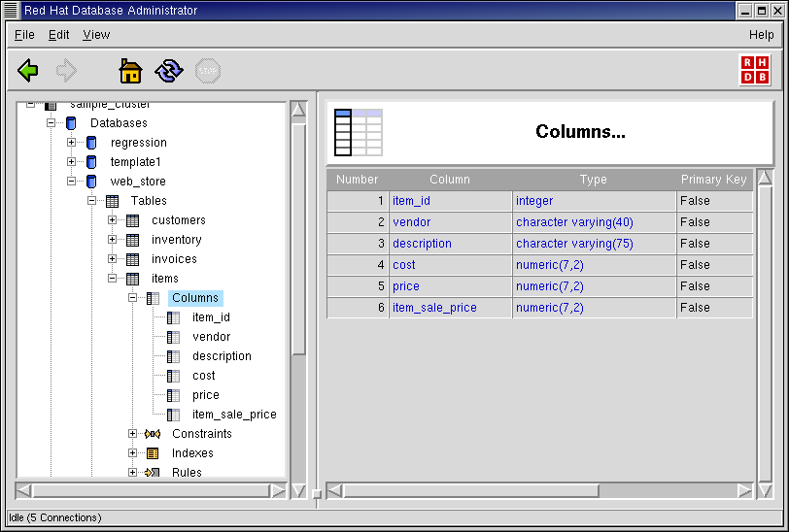Select the description column in tree
The image size is (789, 532).
222,356
